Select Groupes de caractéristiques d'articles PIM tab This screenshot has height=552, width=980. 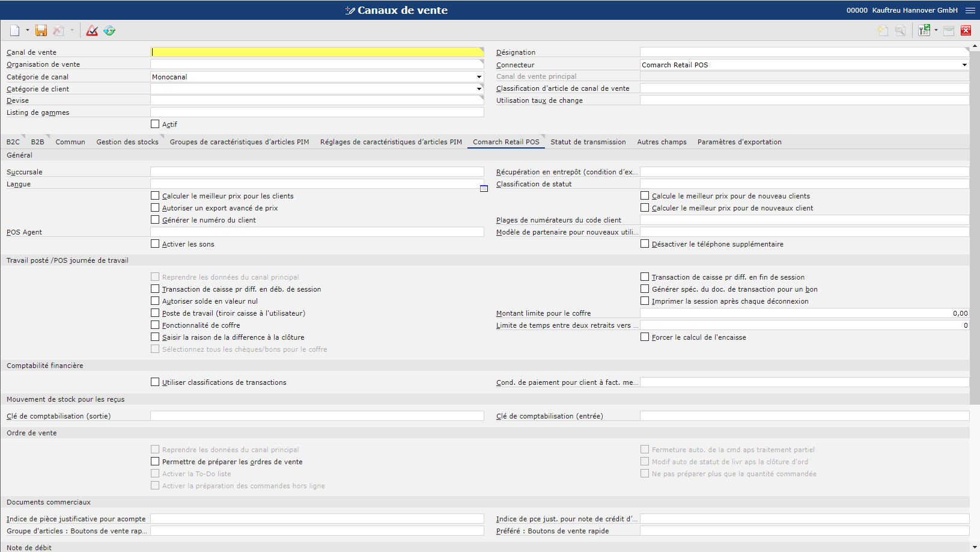[239, 142]
